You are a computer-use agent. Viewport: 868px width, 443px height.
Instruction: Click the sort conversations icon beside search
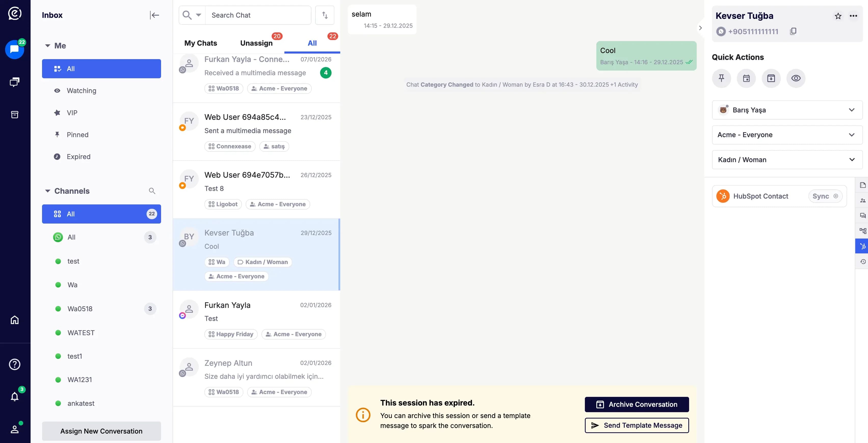tap(324, 15)
